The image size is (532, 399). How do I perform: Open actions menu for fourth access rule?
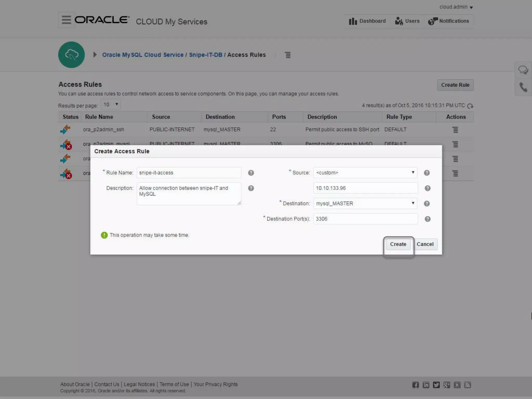click(455, 173)
